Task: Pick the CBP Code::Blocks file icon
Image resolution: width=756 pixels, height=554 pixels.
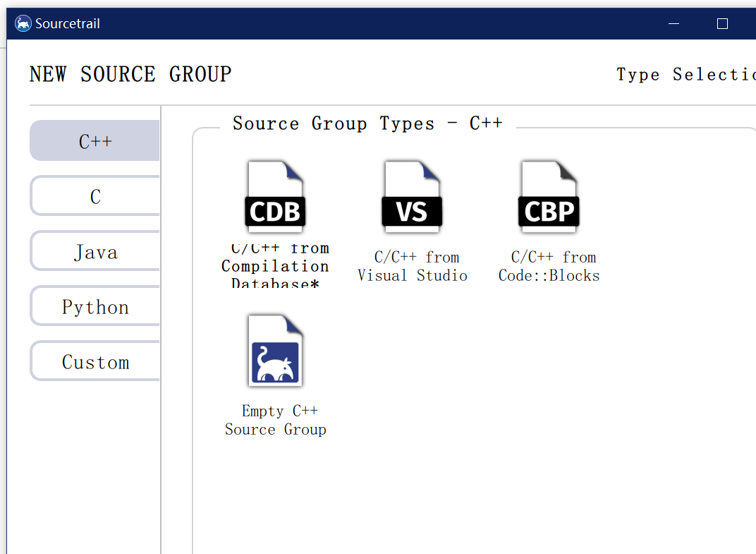Action: coord(549,197)
